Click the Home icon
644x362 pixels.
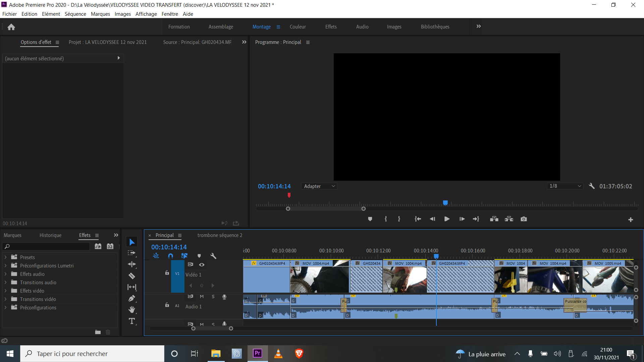coord(11,27)
